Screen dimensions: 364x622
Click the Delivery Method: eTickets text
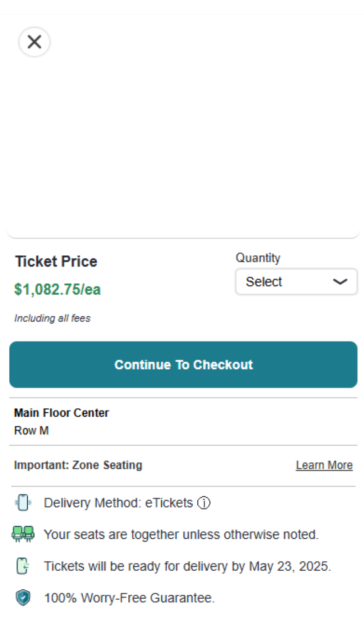(x=118, y=503)
